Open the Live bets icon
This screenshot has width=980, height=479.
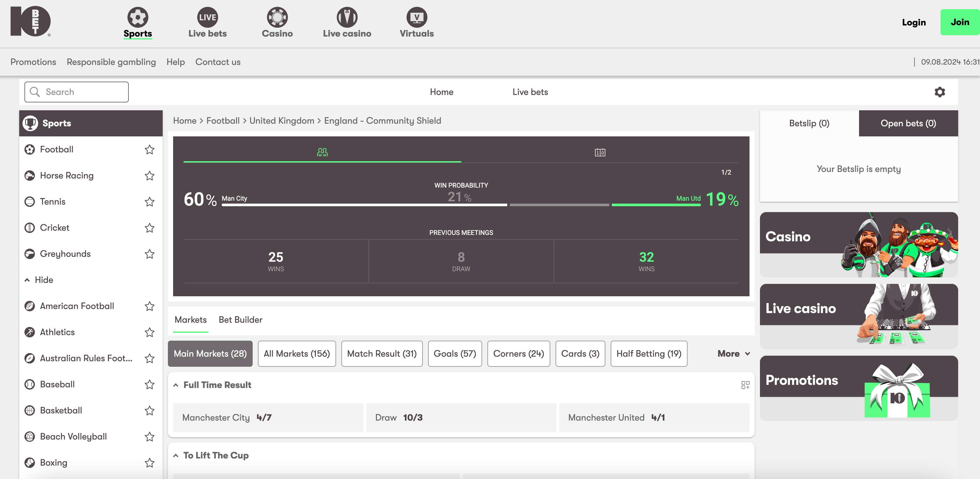[207, 17]
